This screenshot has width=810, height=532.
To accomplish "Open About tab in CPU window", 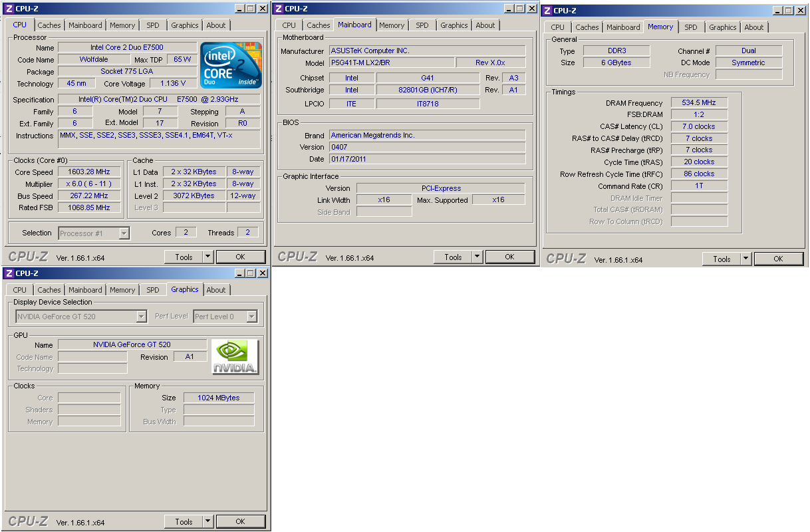I will 216,25.
